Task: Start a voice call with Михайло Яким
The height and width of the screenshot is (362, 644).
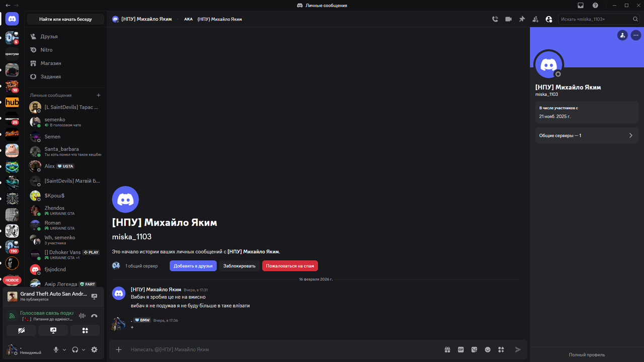Action: pos(495,19)
